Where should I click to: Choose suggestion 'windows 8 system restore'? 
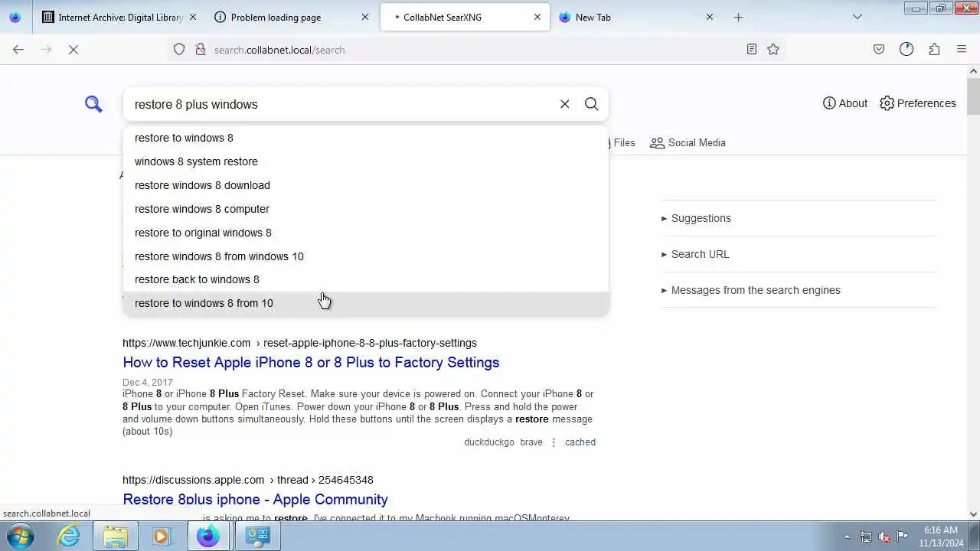pyautogui.click(x=366, y=161)
